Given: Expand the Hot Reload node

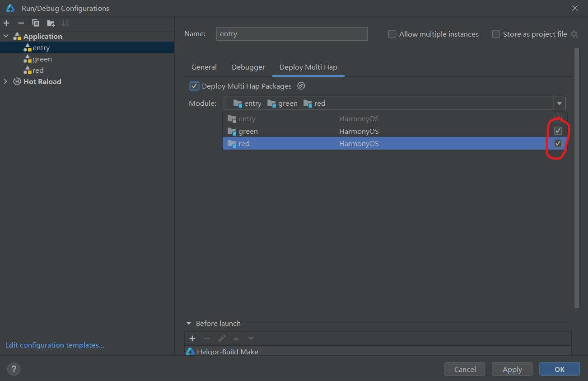Looking at the screenshot, I should 6,81.
